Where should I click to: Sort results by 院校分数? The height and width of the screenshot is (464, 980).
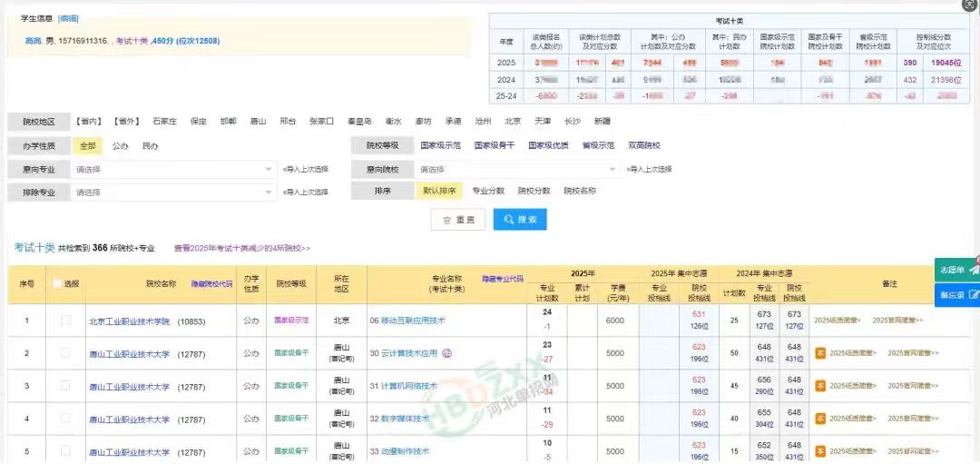click(x=534, y=191)
